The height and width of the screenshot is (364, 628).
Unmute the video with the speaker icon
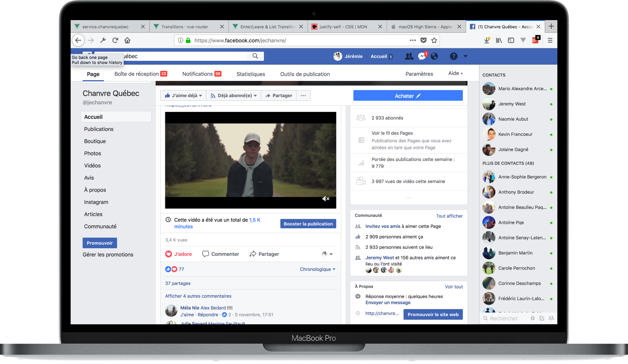click(x=326, y=198)
